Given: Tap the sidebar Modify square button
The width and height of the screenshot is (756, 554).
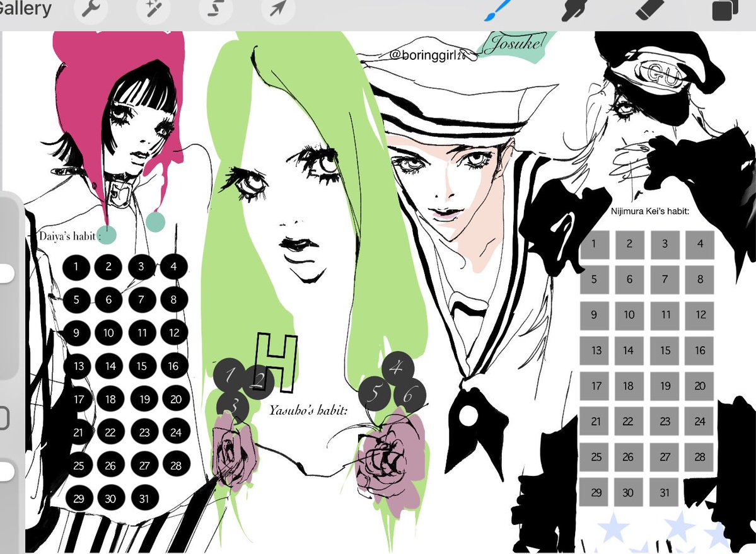Looking at the screenshot, I should click(4, 418).
